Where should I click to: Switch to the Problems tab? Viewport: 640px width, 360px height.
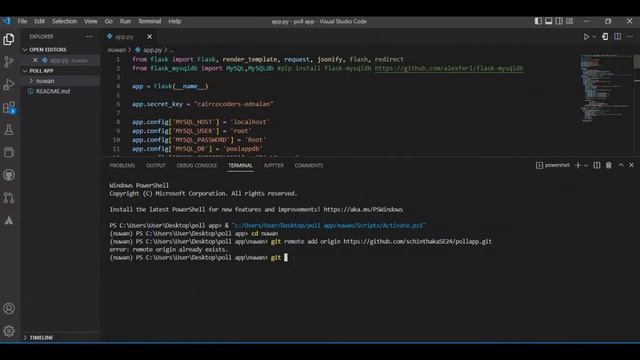tap(122, 165)
